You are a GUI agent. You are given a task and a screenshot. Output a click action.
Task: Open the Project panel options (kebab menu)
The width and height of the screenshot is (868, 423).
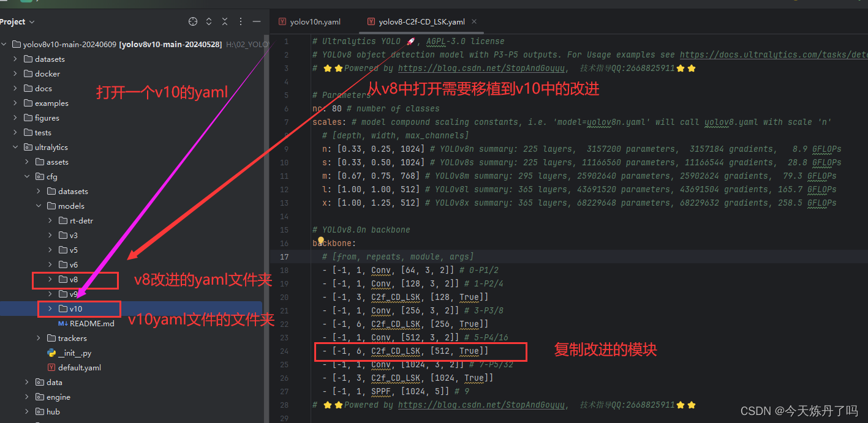(241, 21)
